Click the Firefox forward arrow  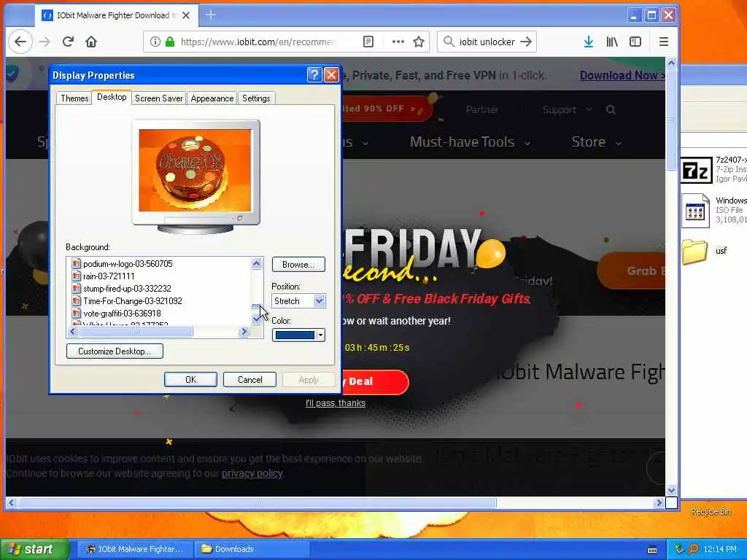(x=44, y=42)
